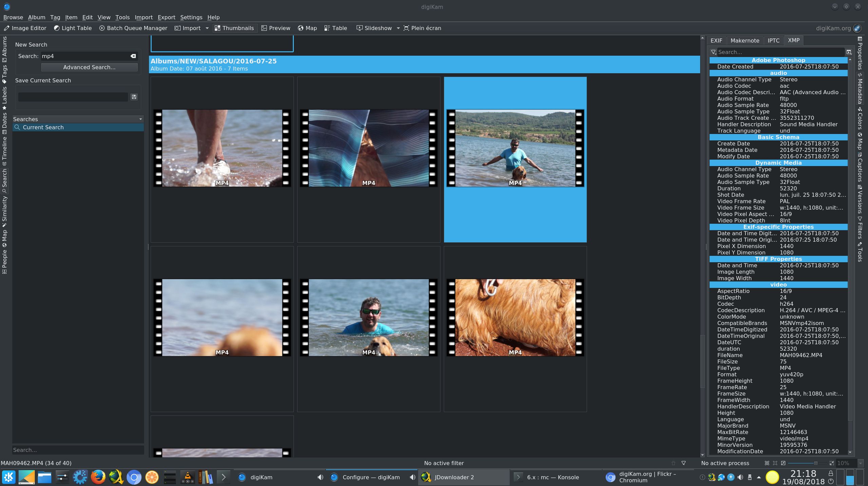Open the Albums left sidebar tab
The image size is (868, 486).
(x=4, y=49)
